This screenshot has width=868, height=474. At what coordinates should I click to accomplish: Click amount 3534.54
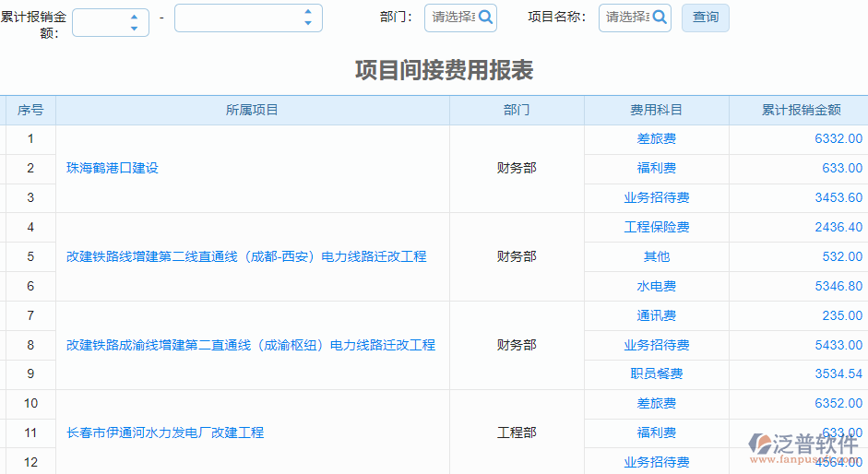coord(838,373)
